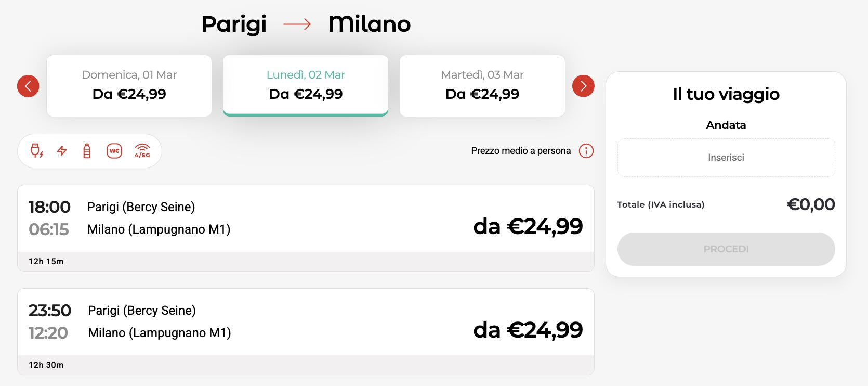This screenshot has width=868, height=386.
Task: Click the Prezzo medio a persona label
Action: coord(521,151)
